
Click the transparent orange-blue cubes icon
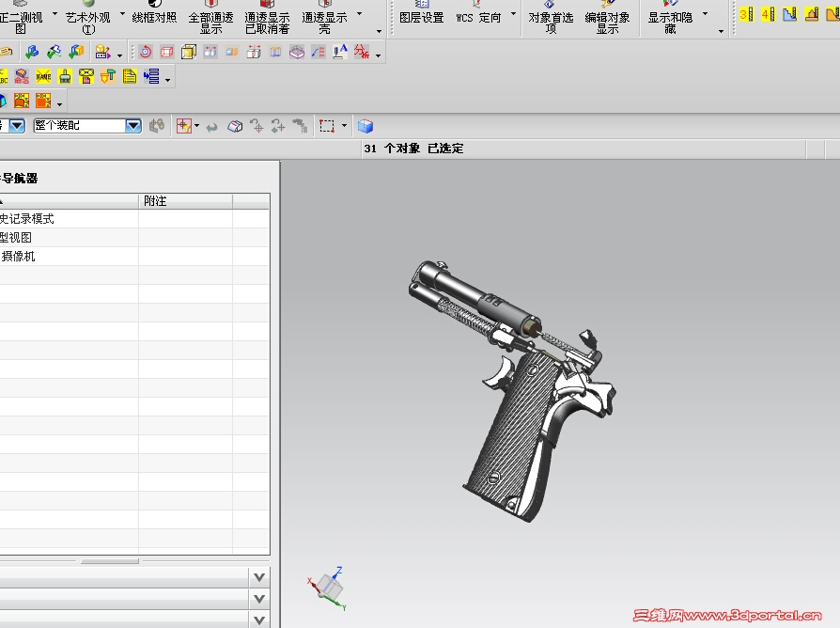click(232, 52)
